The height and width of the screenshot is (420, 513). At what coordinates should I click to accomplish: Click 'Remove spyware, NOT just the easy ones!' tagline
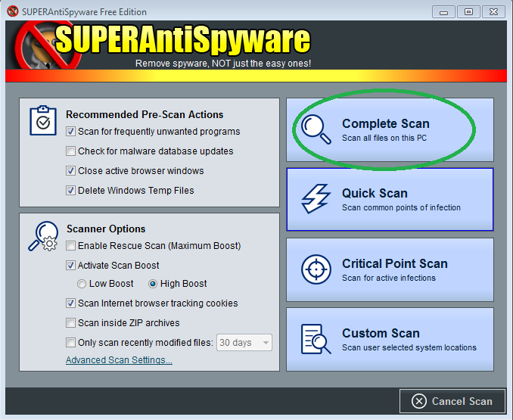223,63
